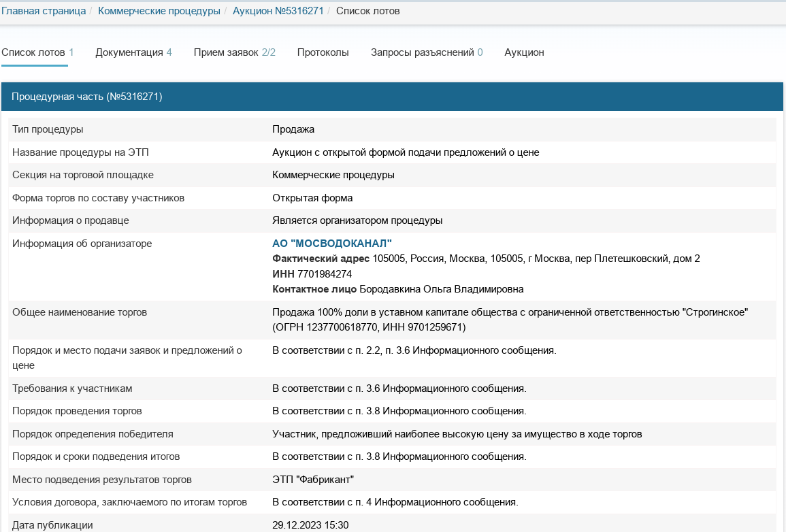This screenshot has width=786, height=532.
Task: Go to Главная страница breadcrumb
Action: [x=44, y=11]
